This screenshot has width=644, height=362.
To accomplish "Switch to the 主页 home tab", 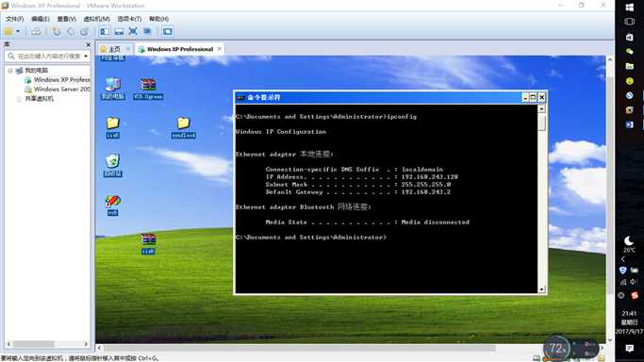I will (111, 49).
